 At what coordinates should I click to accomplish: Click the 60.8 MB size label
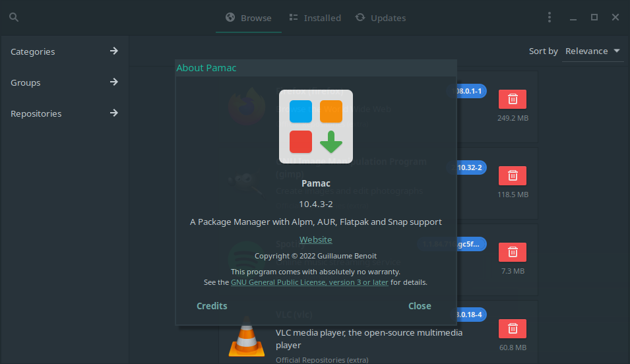coord(513,348)
